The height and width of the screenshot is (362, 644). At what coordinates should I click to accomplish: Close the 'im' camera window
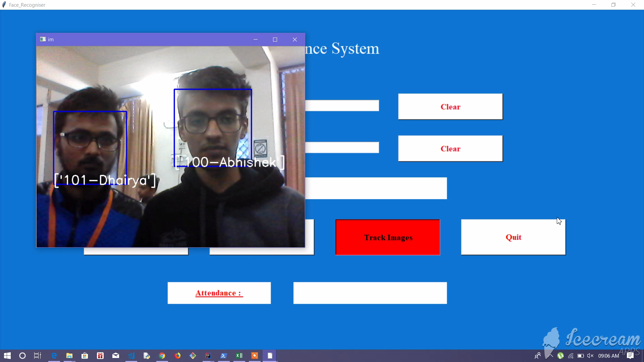pos(295,40)
